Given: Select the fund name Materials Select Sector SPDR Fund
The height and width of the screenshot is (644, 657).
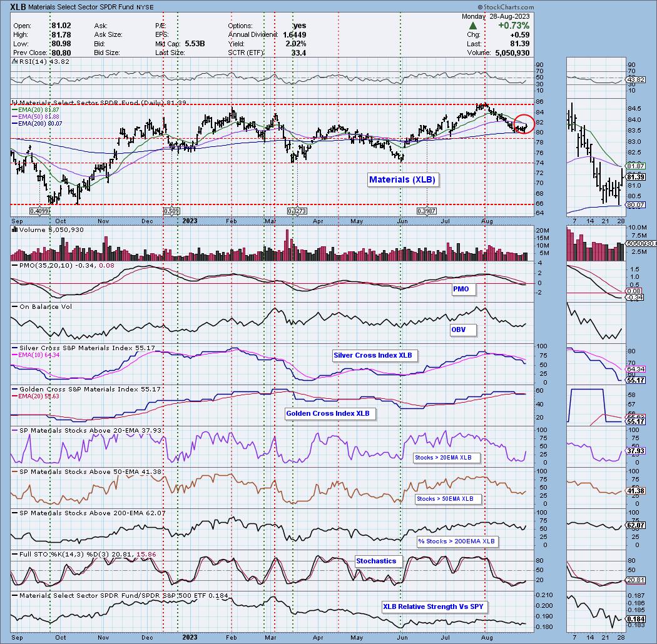Looking at the screenshot, I should click(81, 7).
